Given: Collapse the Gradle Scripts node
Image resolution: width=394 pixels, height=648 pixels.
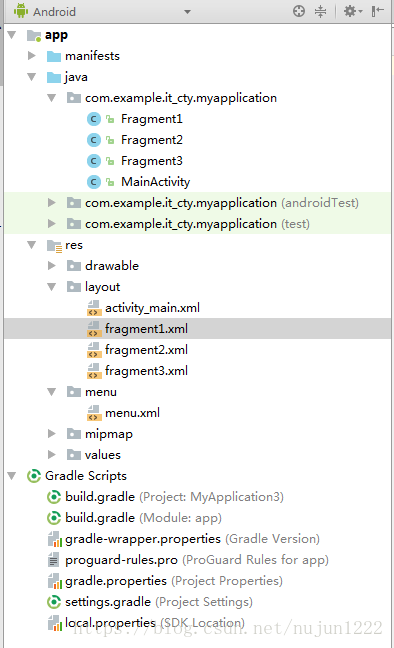Looking at the screenshot, I should pos(12,476).
